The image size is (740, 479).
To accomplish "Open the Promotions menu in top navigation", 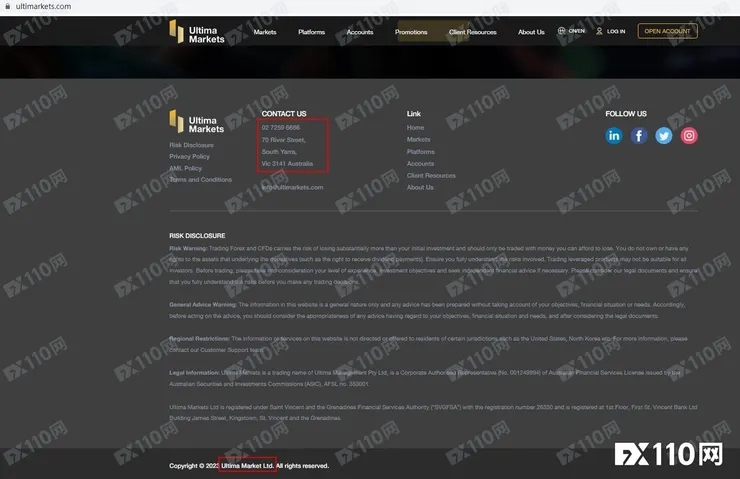I will [411, 32].
